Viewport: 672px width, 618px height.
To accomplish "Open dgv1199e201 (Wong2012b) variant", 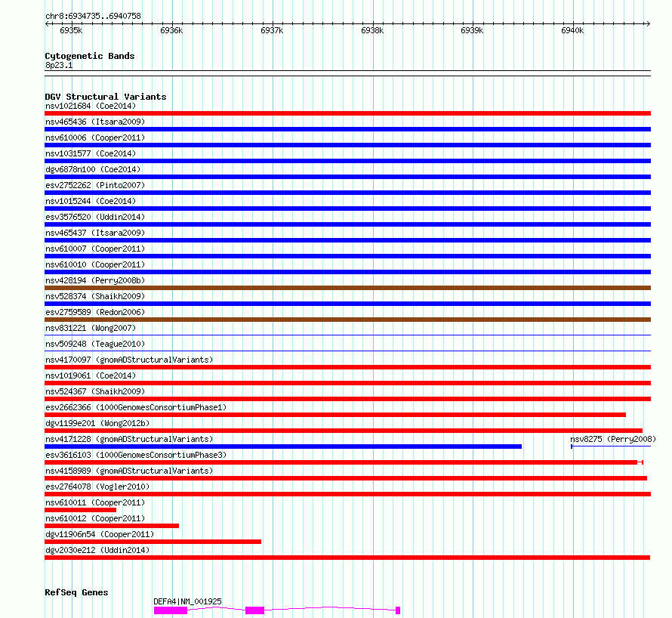I will (x=344, y=431).
